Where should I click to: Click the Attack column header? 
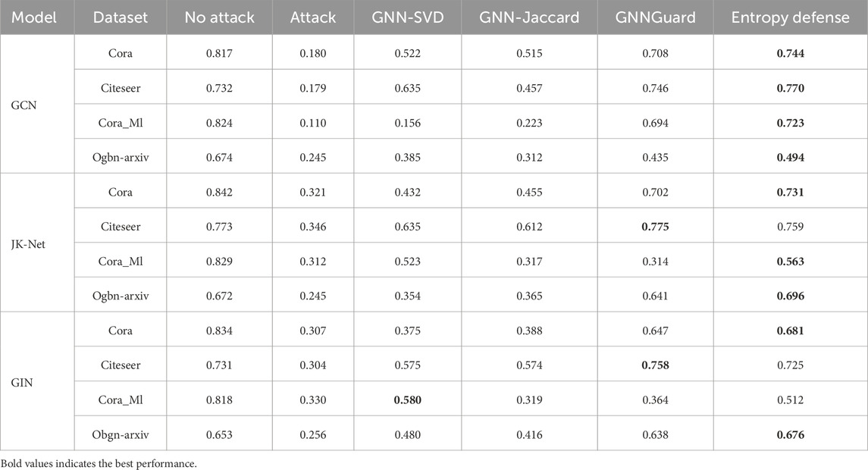point(312,17)
